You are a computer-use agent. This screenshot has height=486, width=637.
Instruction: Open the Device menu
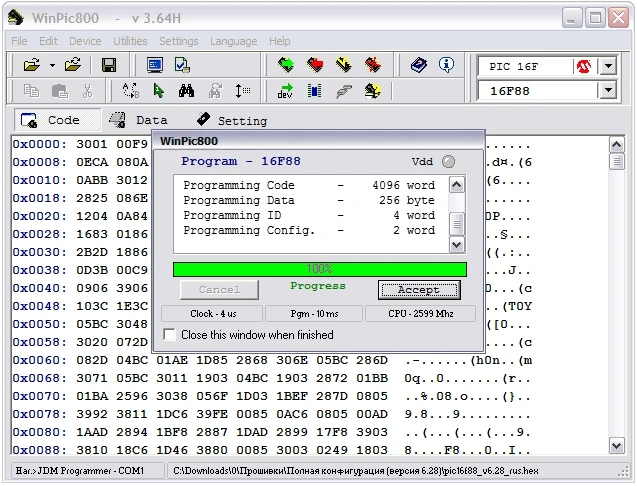point(85,41)
